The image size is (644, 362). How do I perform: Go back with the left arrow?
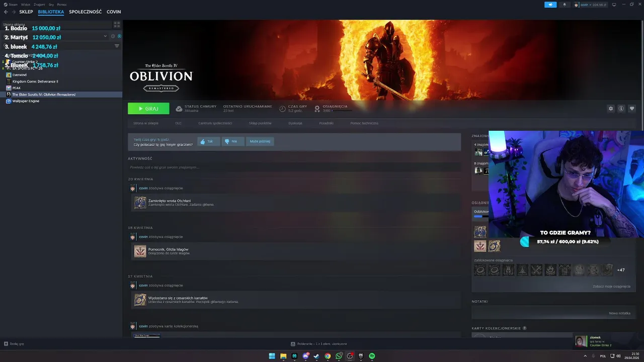click(6, 12)
